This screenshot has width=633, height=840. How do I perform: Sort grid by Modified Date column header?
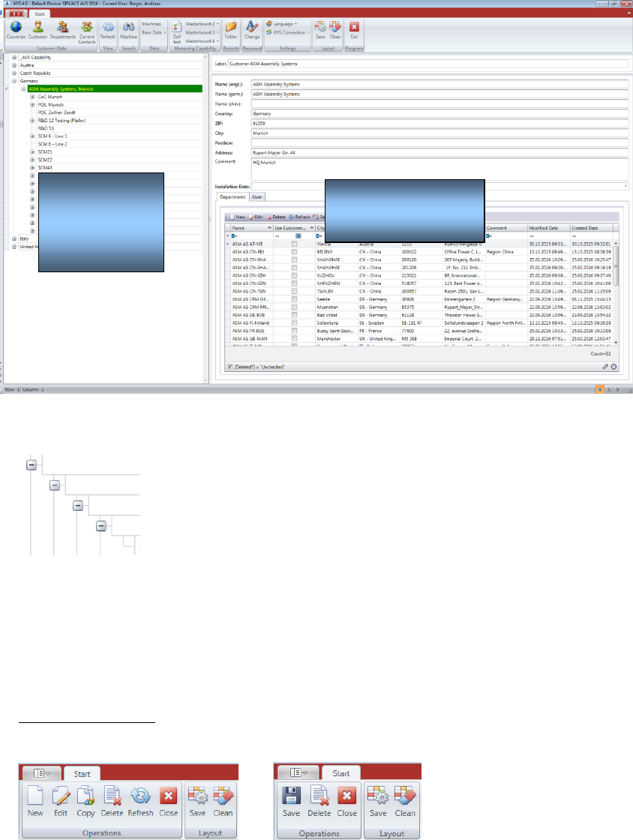(x=548, y=228)
